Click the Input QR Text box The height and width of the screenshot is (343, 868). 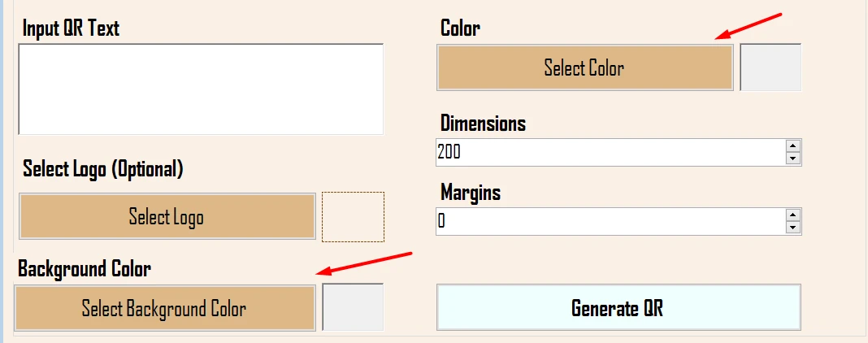click(200, 89)
